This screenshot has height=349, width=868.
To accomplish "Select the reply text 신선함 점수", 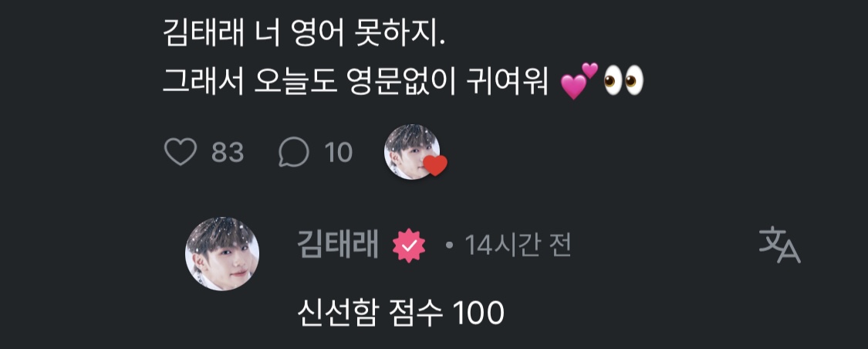I will coord(370,313).
